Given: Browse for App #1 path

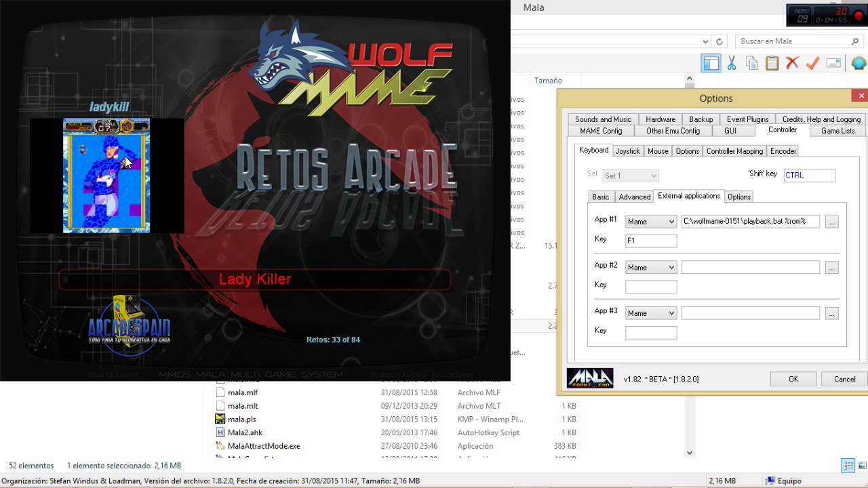Looking at the screenshot, I should [832, 222].
